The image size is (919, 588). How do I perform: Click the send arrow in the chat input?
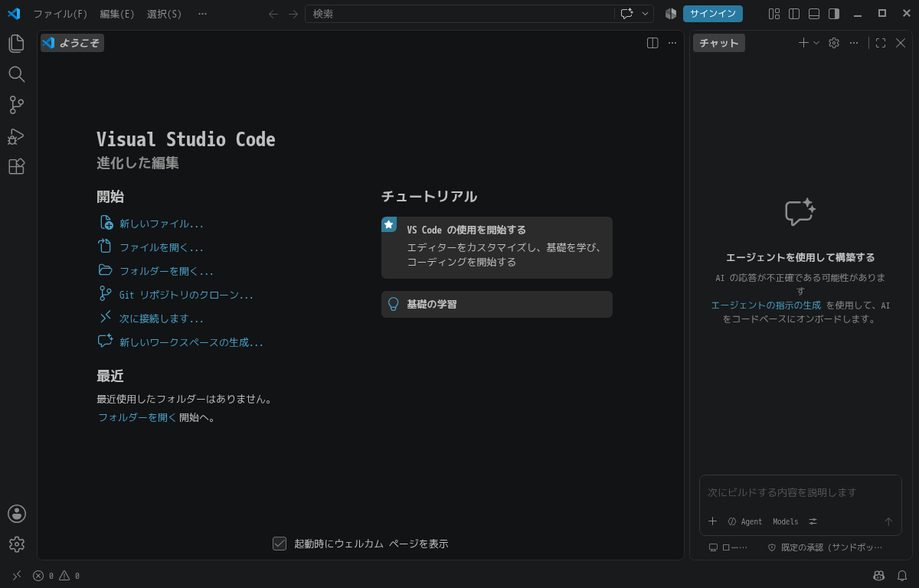(x=888, y=521)
